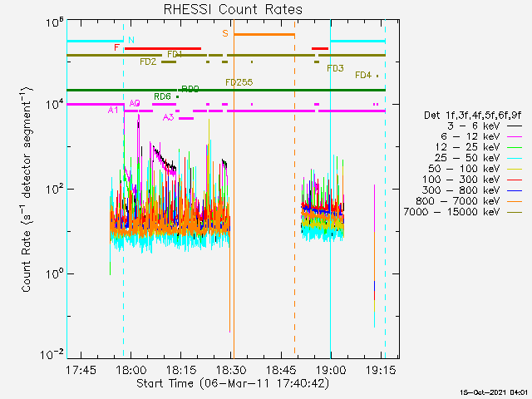532x399 pixels.
Task: Click the 'RHESSI Count Rates' chart title
Action: [233, 9]
